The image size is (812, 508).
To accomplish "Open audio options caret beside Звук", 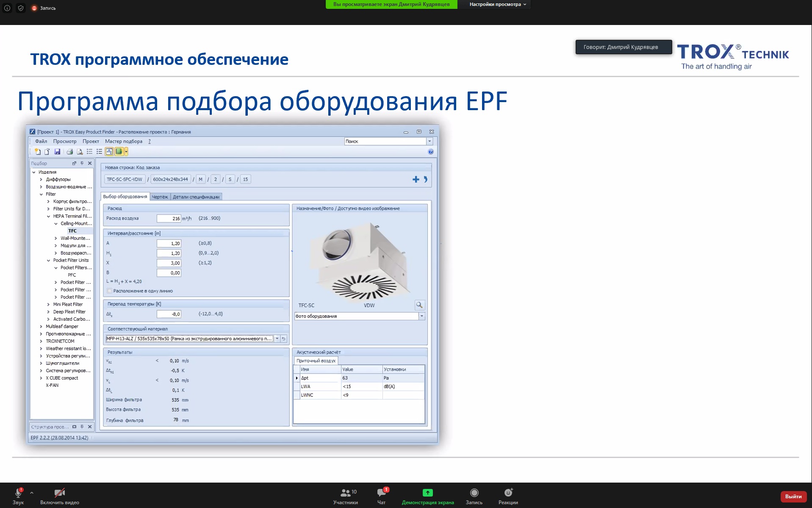I will coord(32,493).
